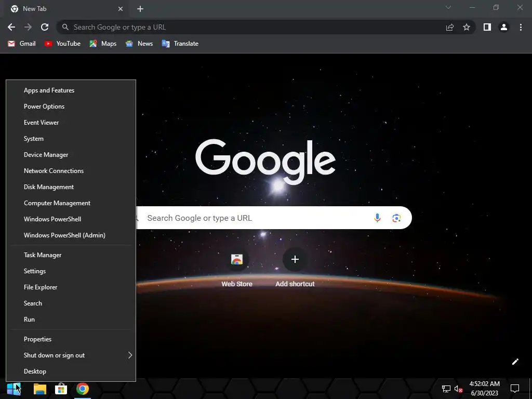Image resolution: width=532 pixels, height=399 pixels.
Task: Open Disk Management
Action: pyautogui.click(x=71, y=187)
